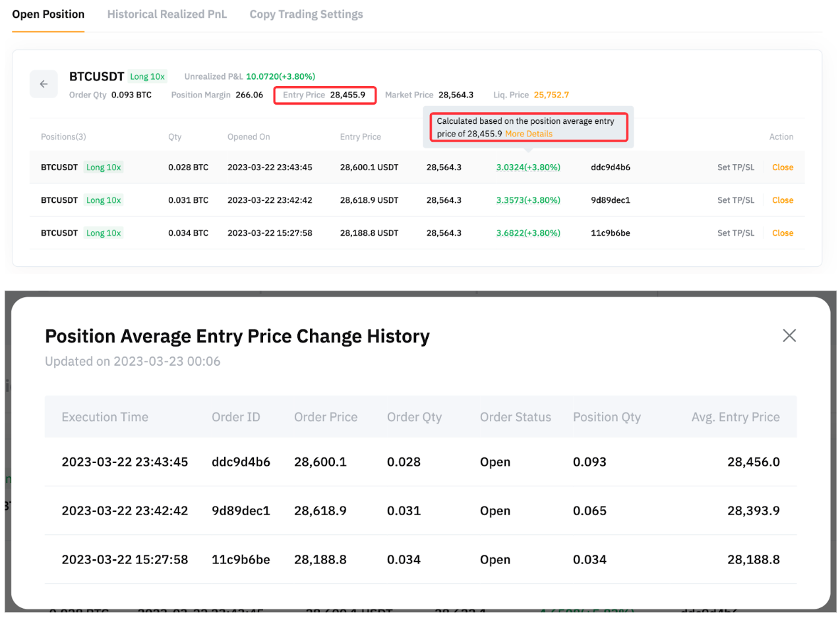Click the Long 10x badge in header

(148, 76)
